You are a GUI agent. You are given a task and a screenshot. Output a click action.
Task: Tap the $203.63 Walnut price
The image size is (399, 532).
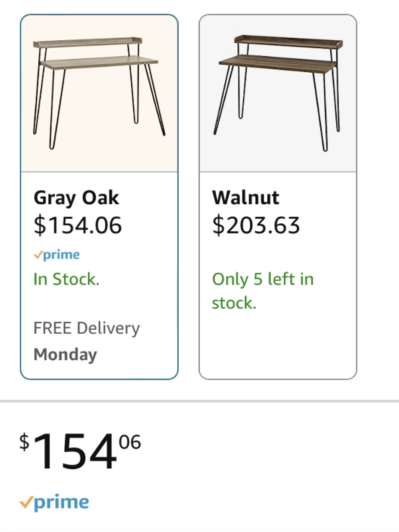[x=256, y=225]
